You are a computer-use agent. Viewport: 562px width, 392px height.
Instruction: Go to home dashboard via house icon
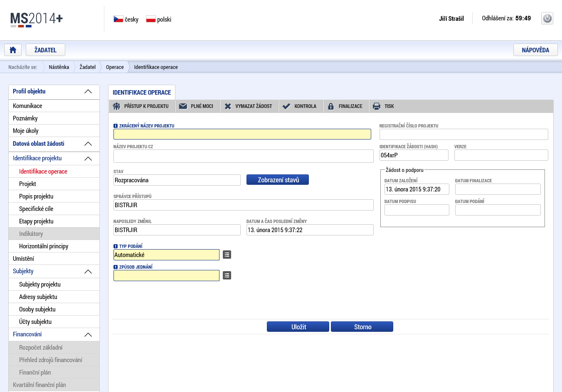click(13, 50)
